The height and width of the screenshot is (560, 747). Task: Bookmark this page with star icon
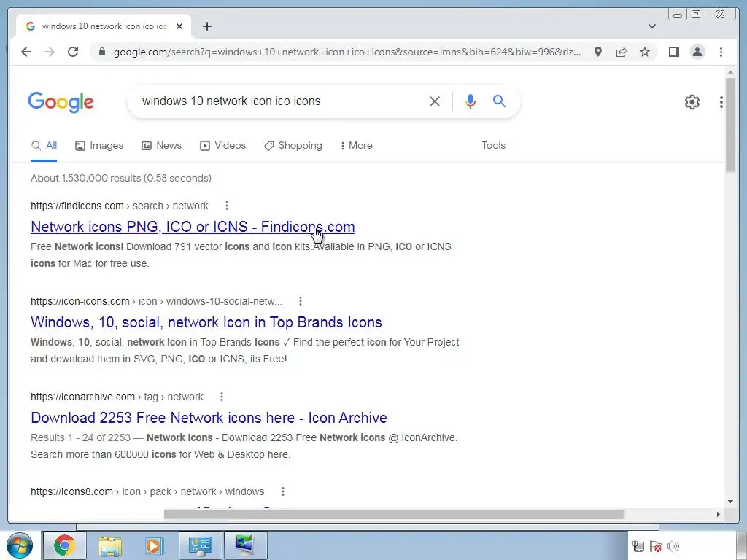pos(645,52)
